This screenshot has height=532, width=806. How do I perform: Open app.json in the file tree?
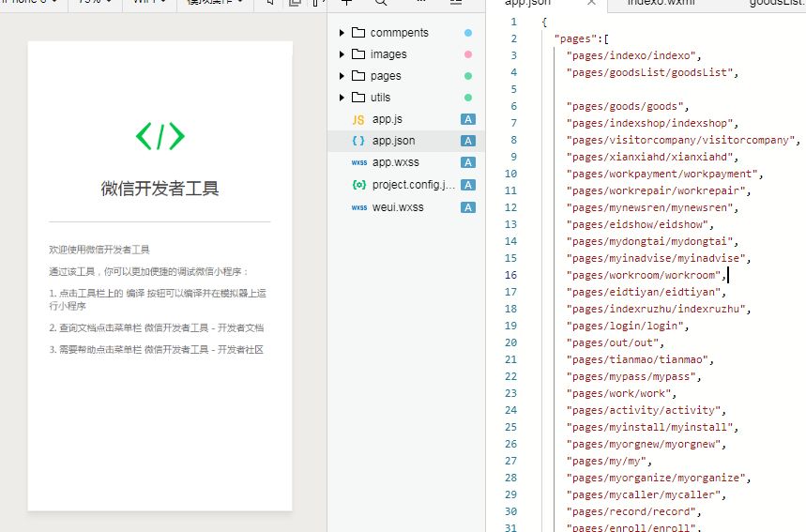tap(394, 141)
